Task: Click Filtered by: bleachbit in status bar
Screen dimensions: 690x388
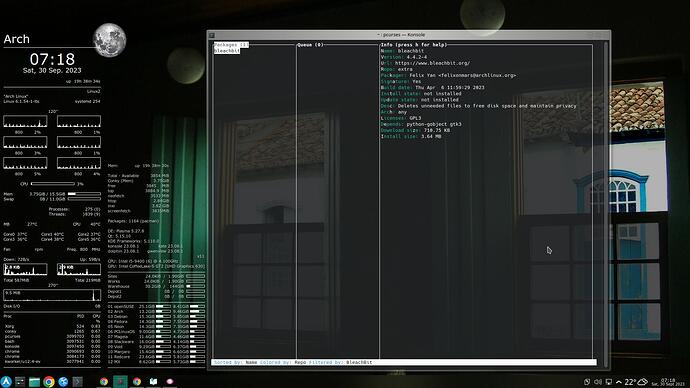Action: 340,362
